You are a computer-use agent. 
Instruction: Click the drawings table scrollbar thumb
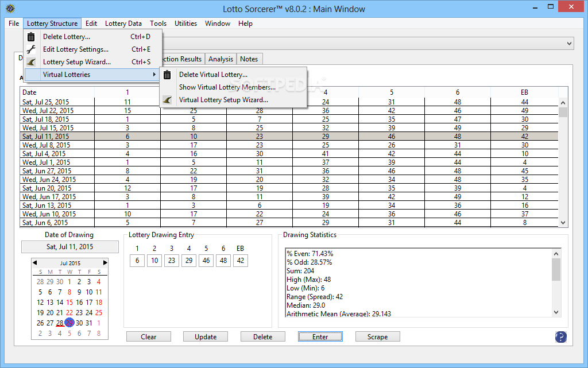click(x=563, y=112)
